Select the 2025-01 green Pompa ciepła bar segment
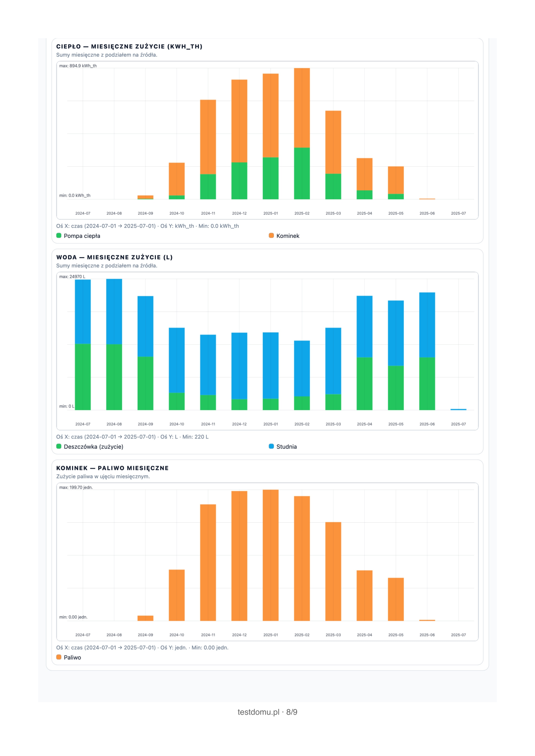535x756 pixels. (x=270, y=178)
